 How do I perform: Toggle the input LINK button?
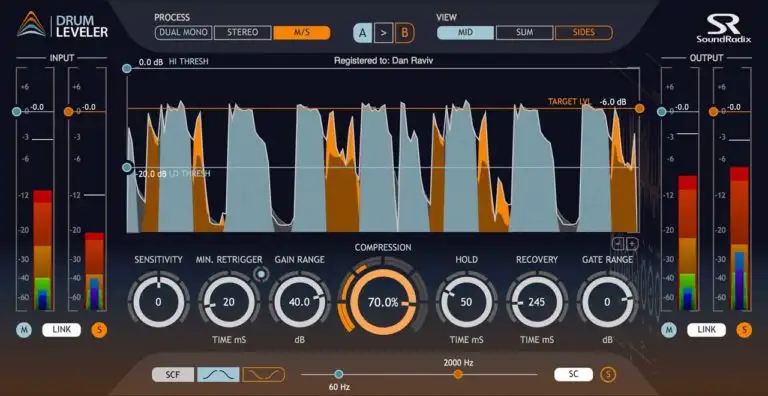tap(61, 330)
